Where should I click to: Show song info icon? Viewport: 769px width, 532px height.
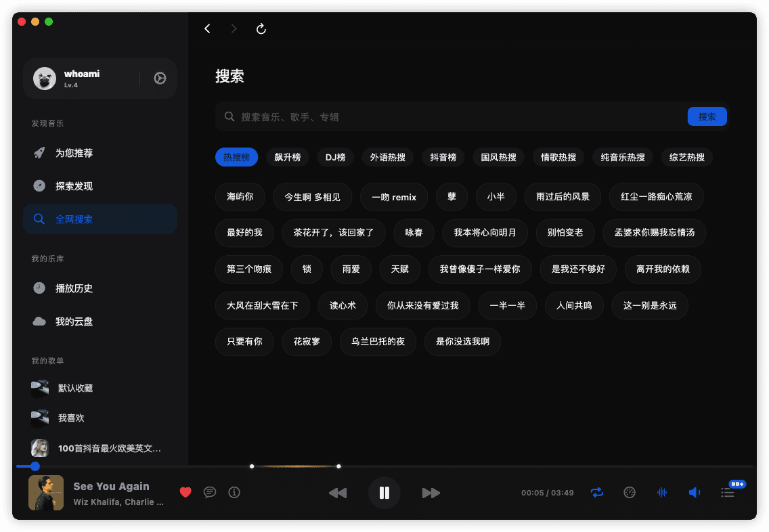234,492
